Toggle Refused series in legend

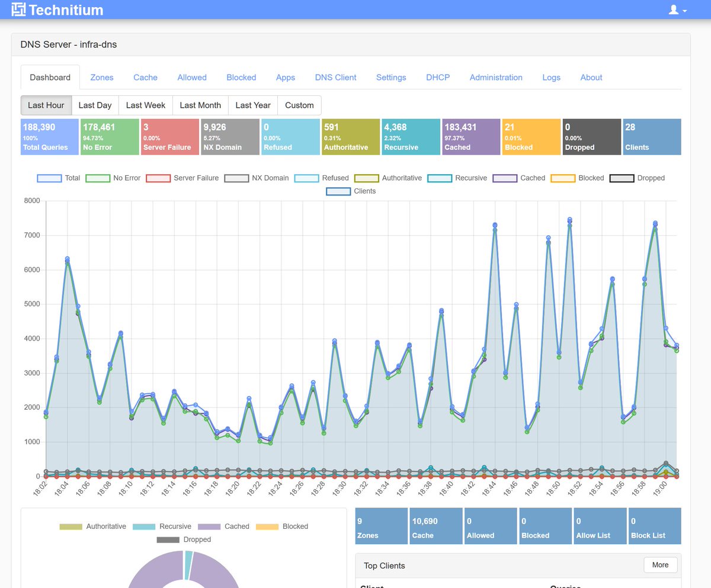pos(321,178)
